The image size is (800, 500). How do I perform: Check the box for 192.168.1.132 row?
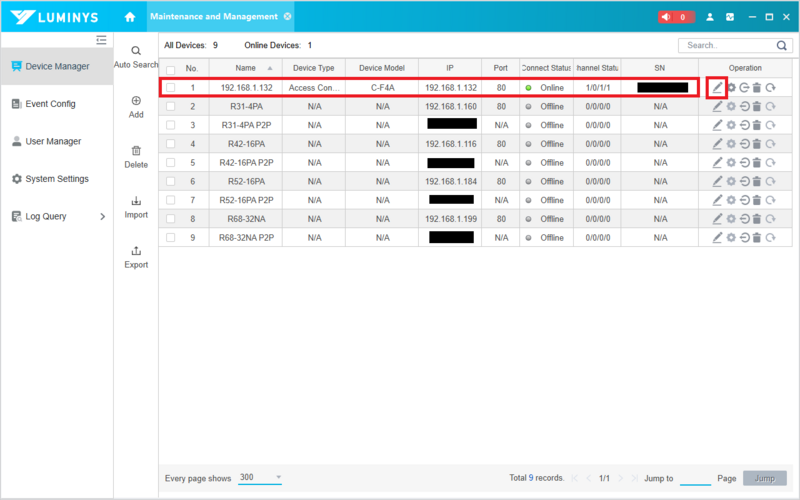[170, 88]
